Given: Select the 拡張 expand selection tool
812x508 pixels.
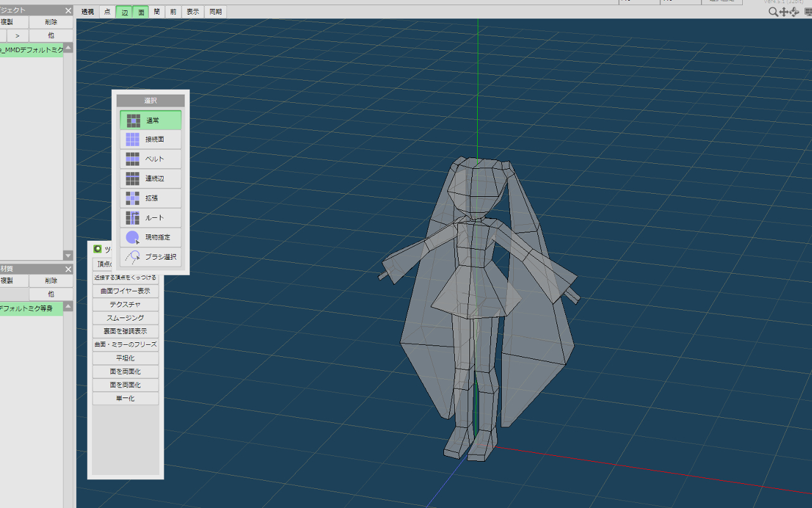Looking at the screenshot, I should point(150,198).
